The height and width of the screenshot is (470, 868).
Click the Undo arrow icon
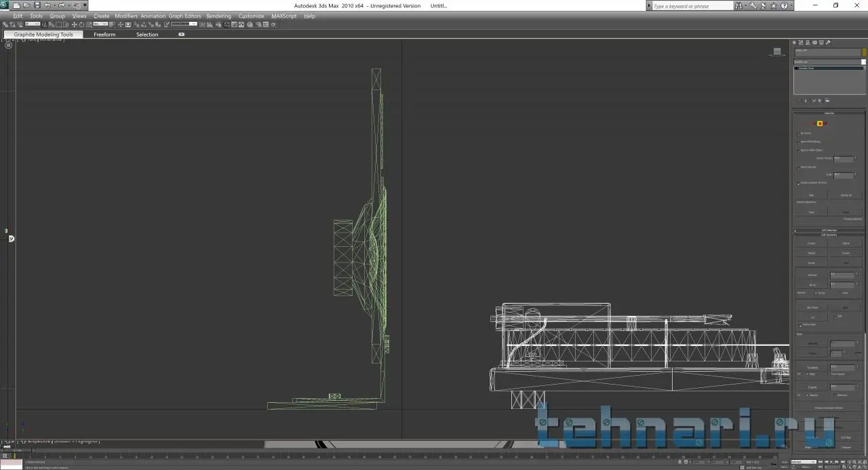point(47,5)
